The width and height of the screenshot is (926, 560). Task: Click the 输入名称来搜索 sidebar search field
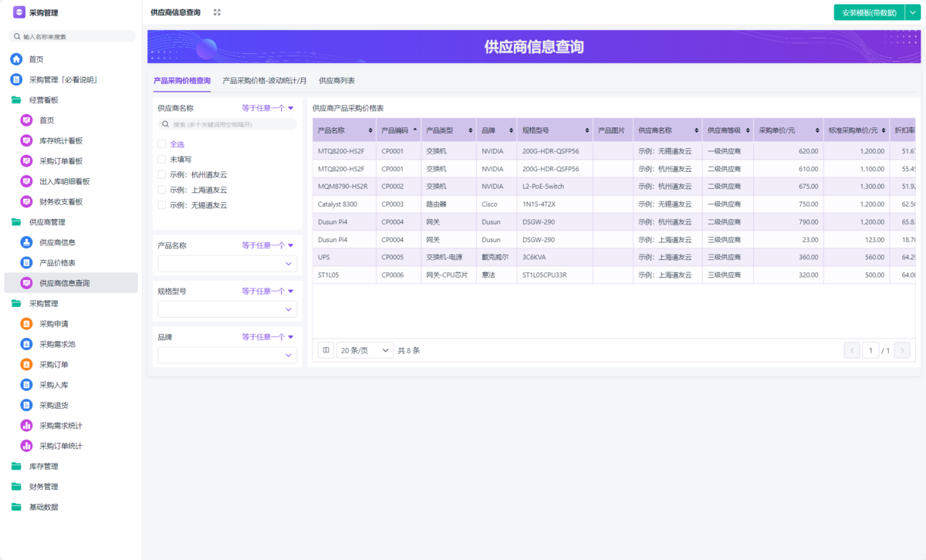coord(72,36)
